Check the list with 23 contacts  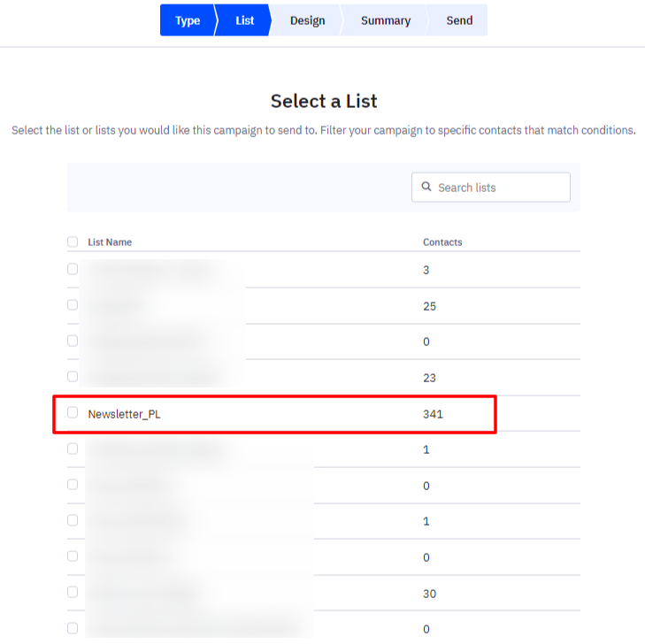(73, 376)
